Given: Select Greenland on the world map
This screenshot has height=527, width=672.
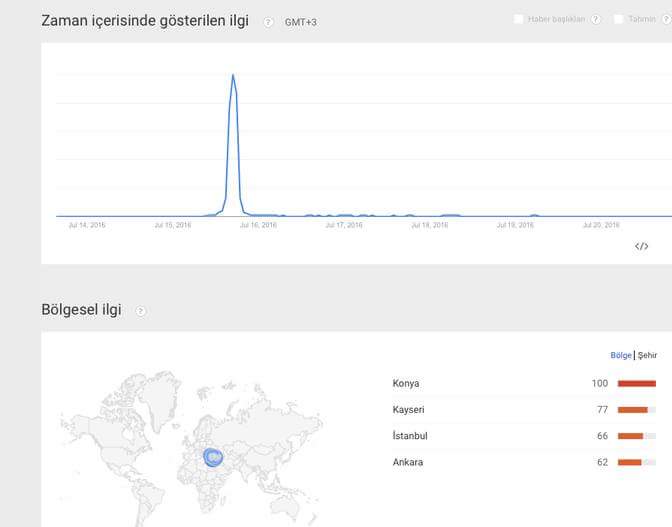Looking at the screenshot, I should [x=161, y=394].
